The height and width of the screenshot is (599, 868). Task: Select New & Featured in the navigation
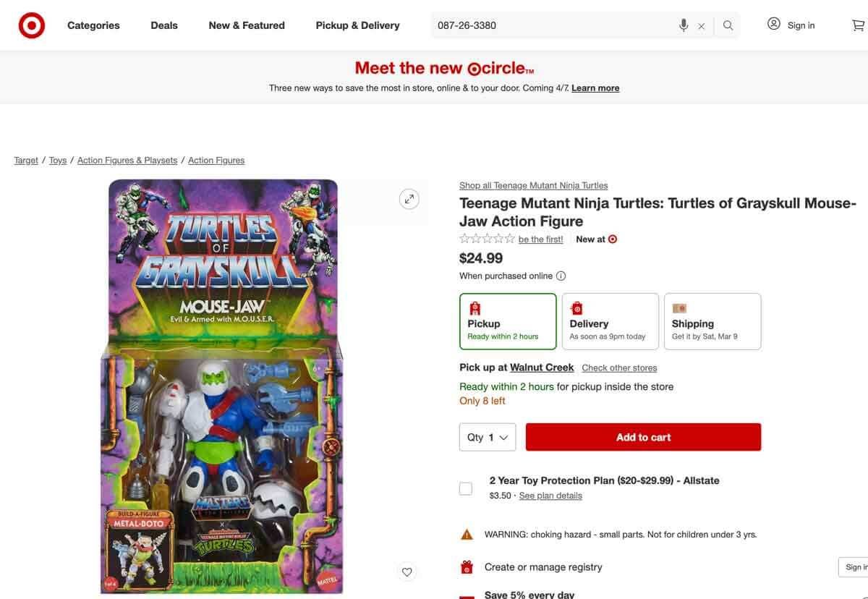(247, 24)
